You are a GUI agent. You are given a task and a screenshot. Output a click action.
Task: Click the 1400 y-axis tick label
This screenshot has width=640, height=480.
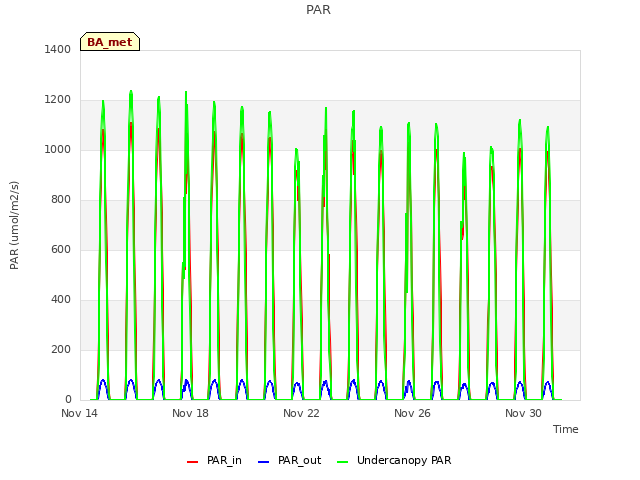[58, 49]
